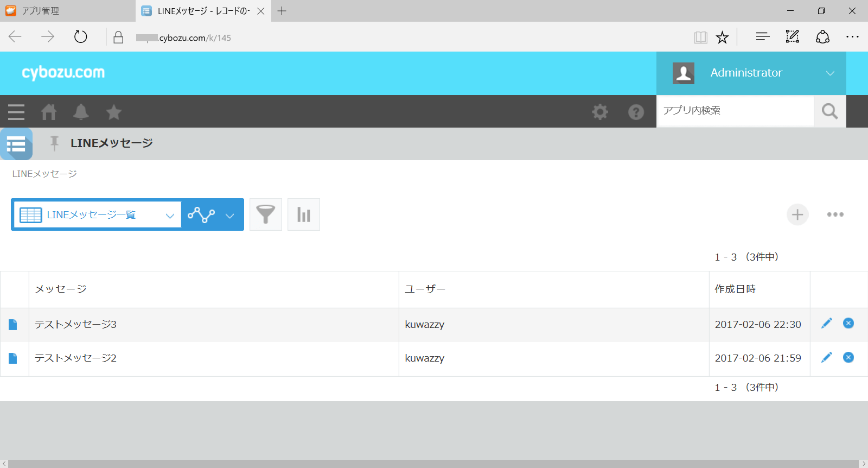Open the LINEメッセージ一覧 view dropdown
868x468 pixels.
click(x=98, y=214)
